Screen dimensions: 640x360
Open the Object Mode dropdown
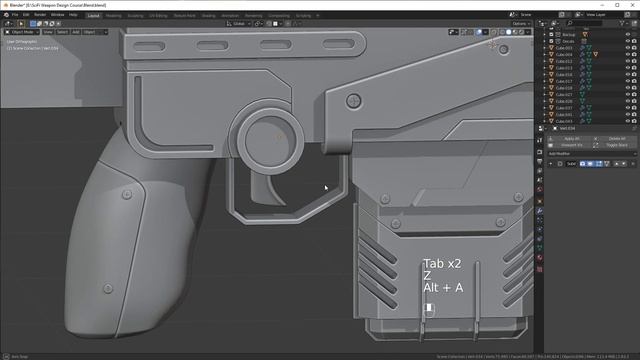pyautogui.click(x=22, y=32)
